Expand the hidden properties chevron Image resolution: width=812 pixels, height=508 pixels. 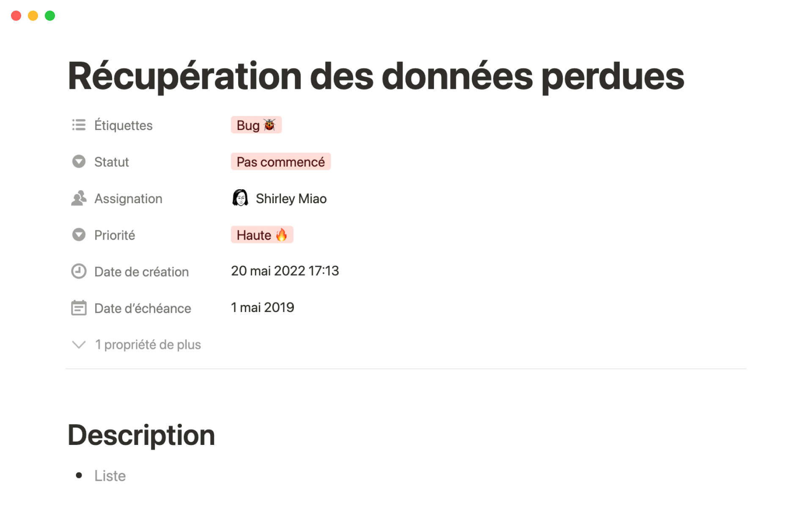point(79,345)
